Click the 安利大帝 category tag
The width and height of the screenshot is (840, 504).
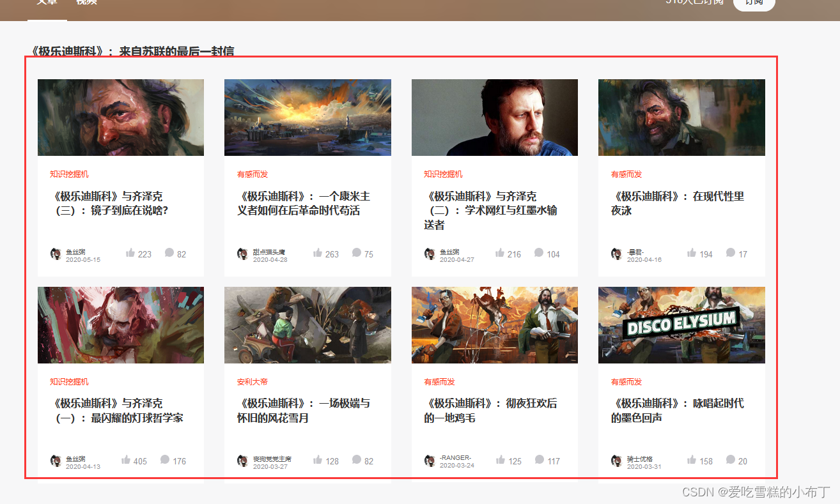(253, 381)
